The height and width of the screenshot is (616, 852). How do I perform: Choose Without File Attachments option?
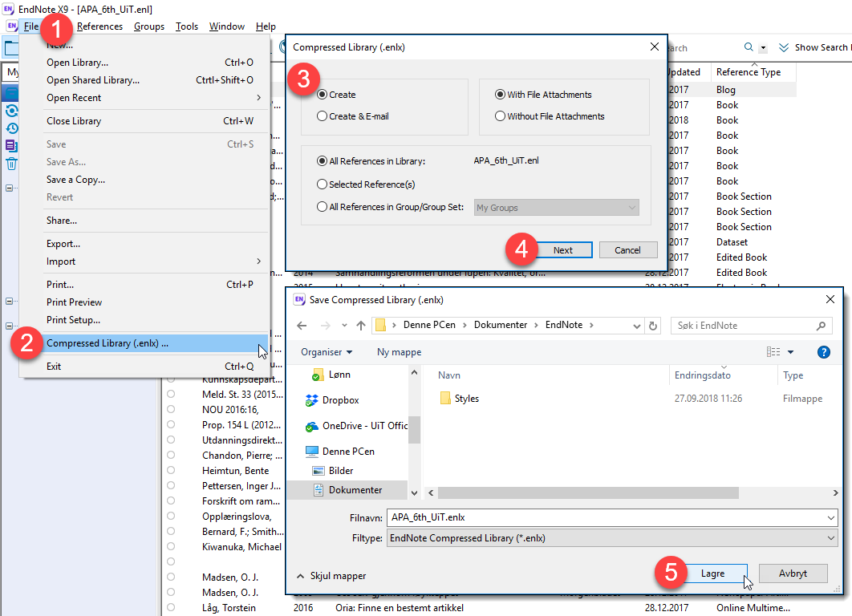(x=501, y=116)
